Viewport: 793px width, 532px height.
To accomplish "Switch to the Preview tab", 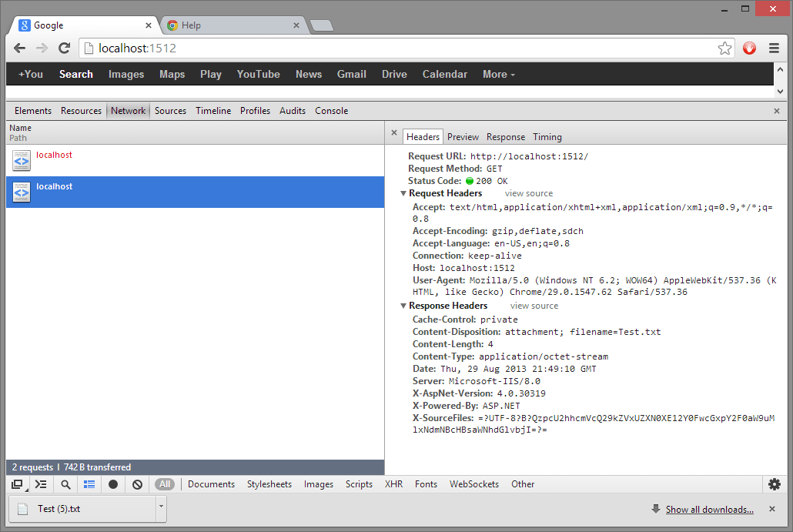I will click(x=463, y=136).
